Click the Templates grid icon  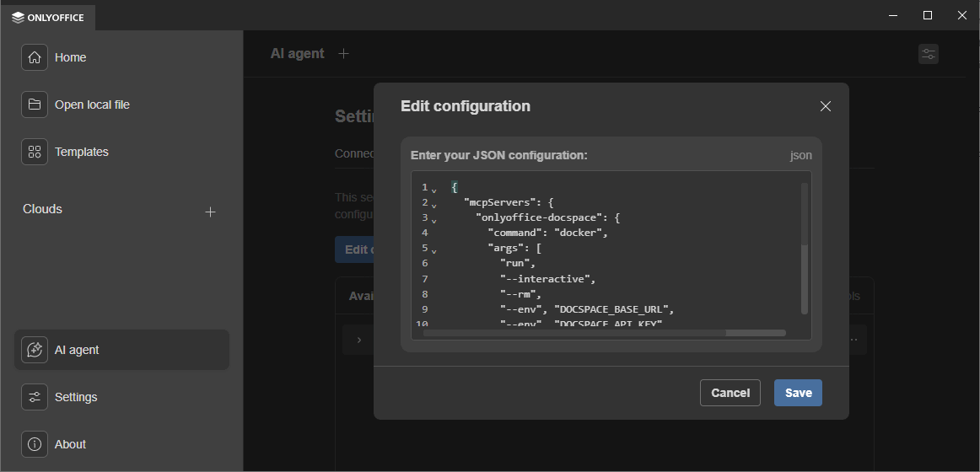point(35,152)
